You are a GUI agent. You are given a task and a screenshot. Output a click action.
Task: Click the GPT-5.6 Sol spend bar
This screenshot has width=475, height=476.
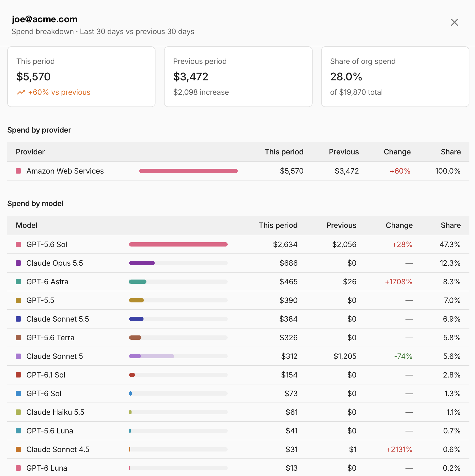coord(178,244)
